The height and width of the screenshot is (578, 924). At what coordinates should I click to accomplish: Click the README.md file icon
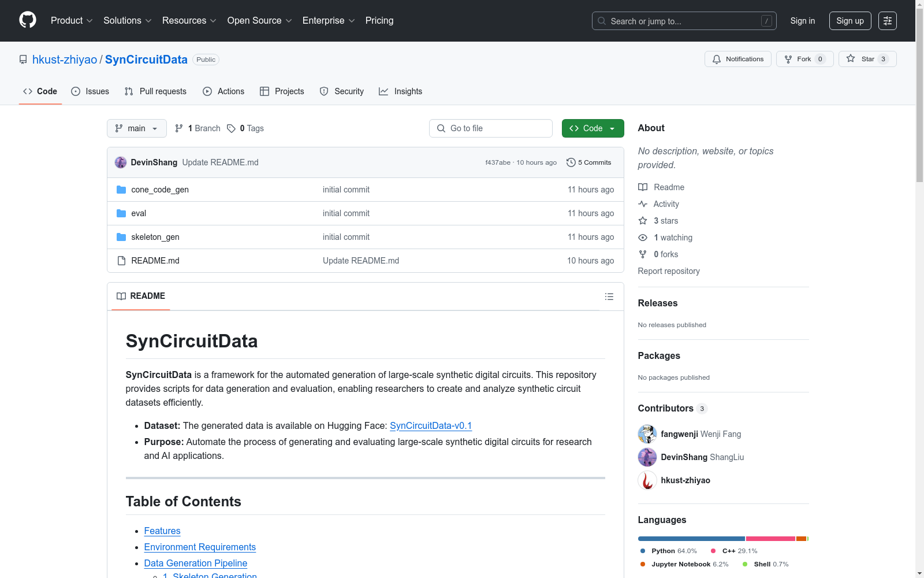(121, 261)
